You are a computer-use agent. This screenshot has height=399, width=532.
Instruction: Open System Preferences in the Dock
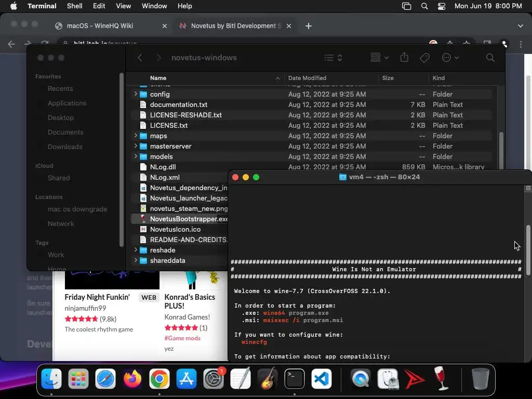point(214,379)
